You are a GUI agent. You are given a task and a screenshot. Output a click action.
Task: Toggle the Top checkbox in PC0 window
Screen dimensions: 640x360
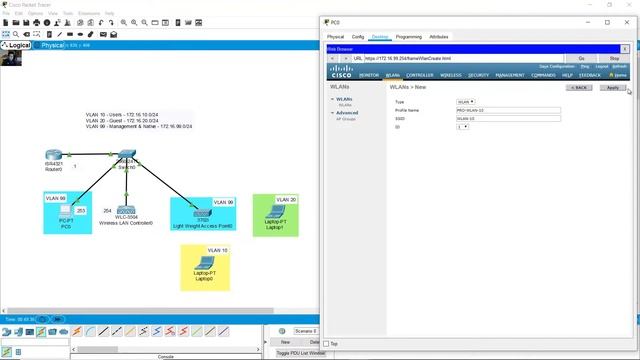326,344
